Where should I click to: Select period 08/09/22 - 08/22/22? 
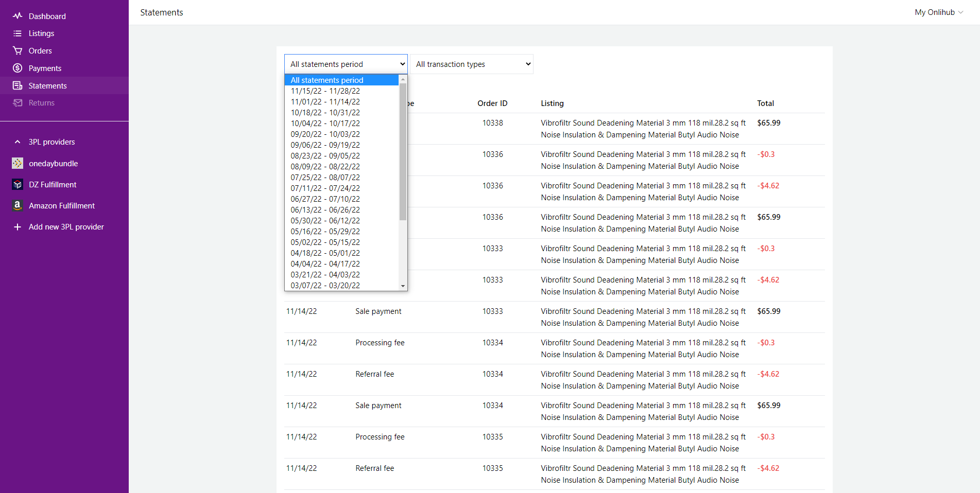point(341,167)
